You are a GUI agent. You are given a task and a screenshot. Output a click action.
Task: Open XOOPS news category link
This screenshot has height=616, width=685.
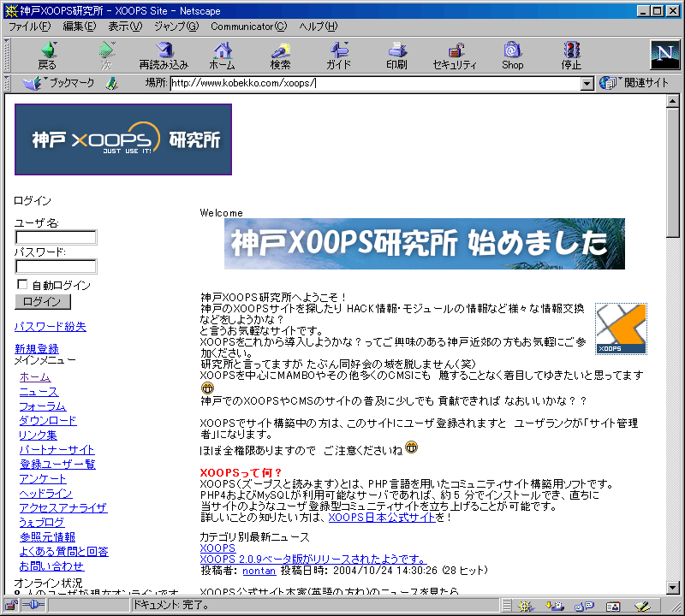[x=217, y=548]
